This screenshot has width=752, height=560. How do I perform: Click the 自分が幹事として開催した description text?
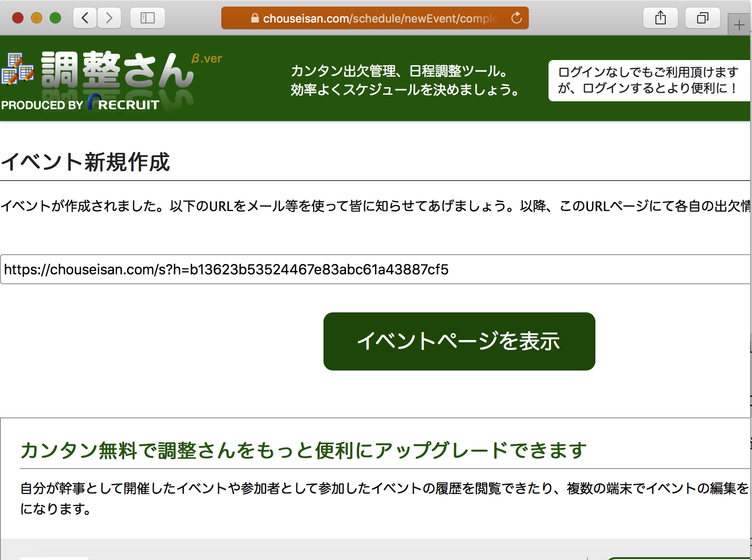click(384, 498)
